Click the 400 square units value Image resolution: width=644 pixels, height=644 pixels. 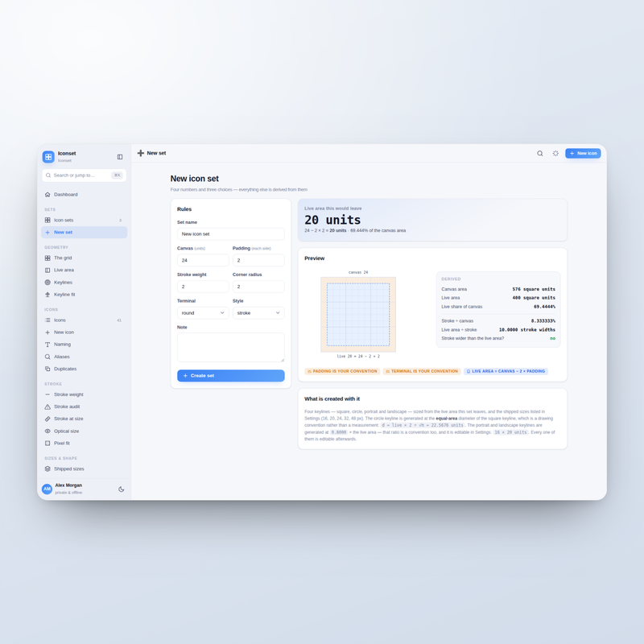coord(534,298)
